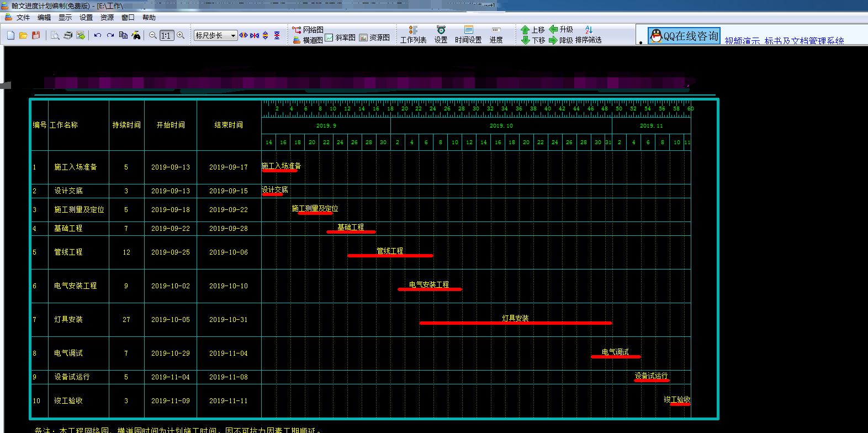This screenshot has height=433, width=868.
Task: Select the 基础工程 row name cell
Action: click(x=78, y=228)
